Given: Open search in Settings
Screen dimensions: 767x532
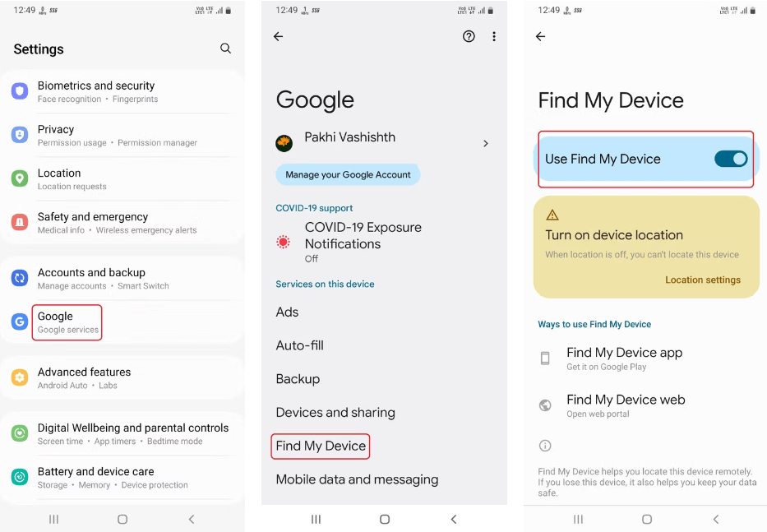Looking at the screenshot, I should click(225, 49).
